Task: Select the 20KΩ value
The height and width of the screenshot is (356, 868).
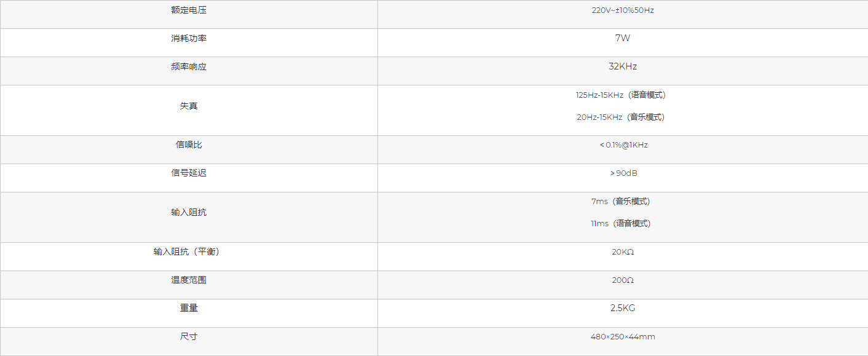Action: click(x=623, y=252)
